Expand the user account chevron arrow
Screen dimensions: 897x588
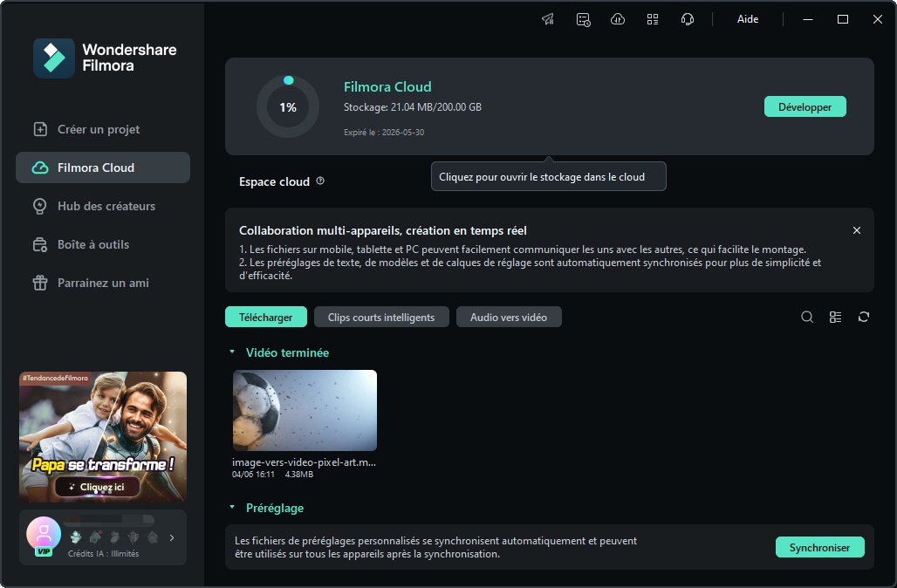click(172, 537)
